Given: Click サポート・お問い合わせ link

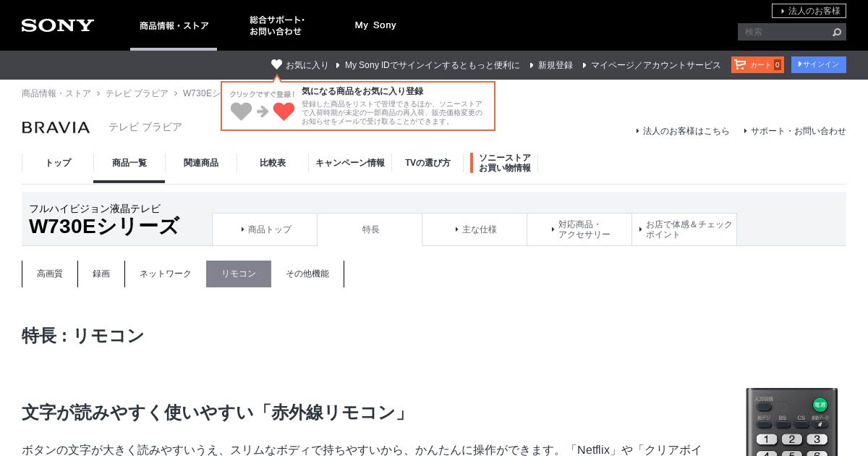Looking at the screenshot, I should coord(798,131).
